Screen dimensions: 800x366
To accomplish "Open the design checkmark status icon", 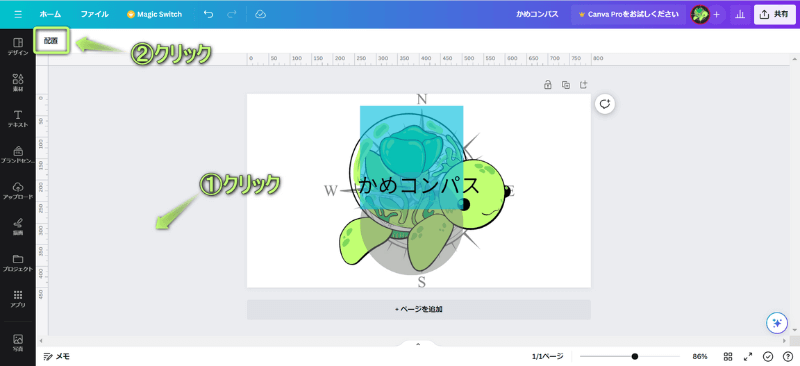I will click(768, 356).
